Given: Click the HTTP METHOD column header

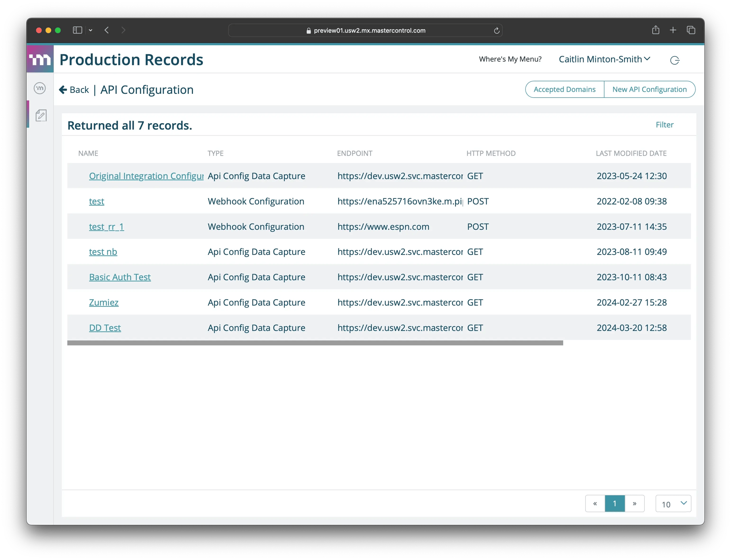Looking at the screenshot, I should point(491,153).
